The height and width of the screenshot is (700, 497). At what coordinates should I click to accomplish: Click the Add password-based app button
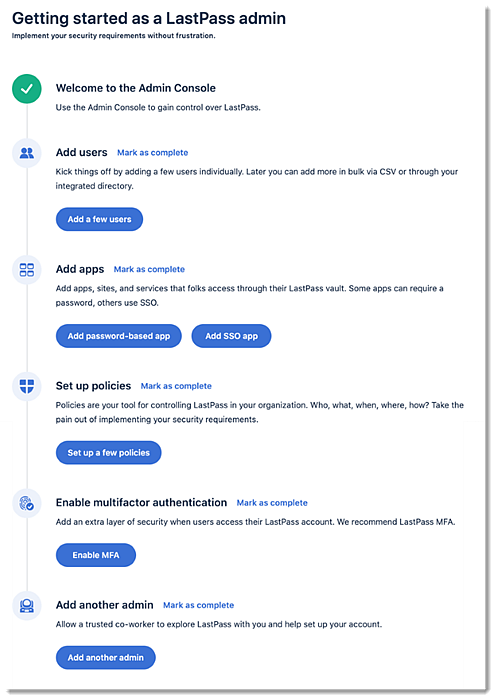(x=119, y=336)
